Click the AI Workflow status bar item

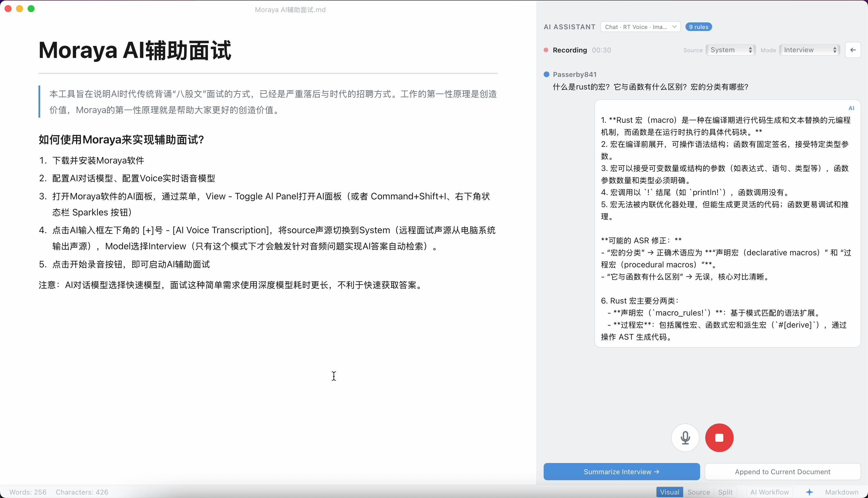coord(769,492)
